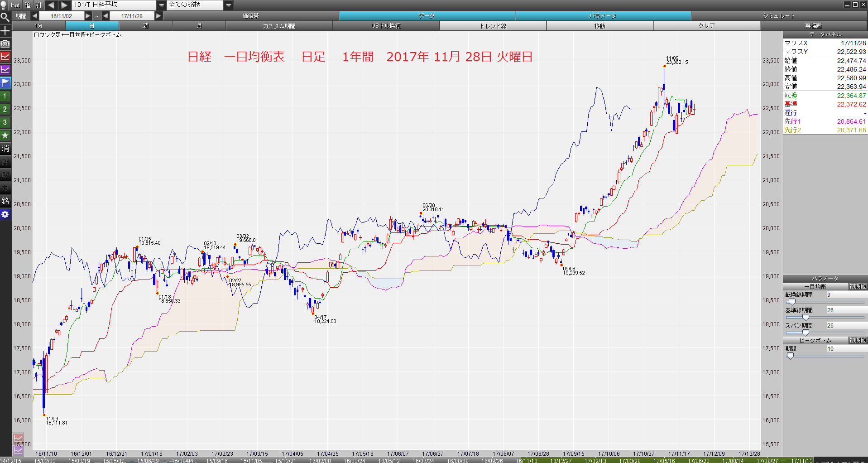Open the 価格帯 tab

tap(251, 16)
